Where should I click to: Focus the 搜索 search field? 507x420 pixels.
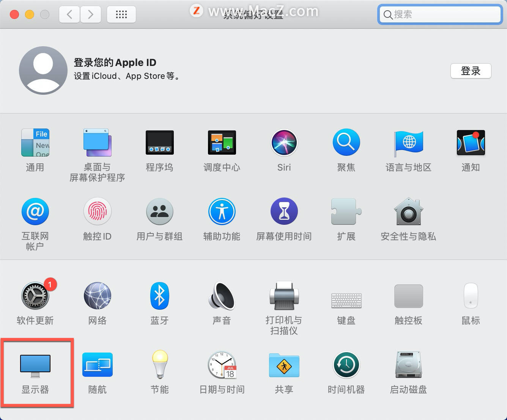440,14
